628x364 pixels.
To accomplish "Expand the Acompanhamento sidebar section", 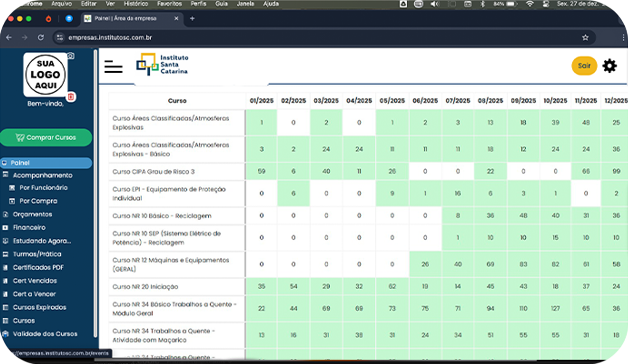I will [42, 175].
